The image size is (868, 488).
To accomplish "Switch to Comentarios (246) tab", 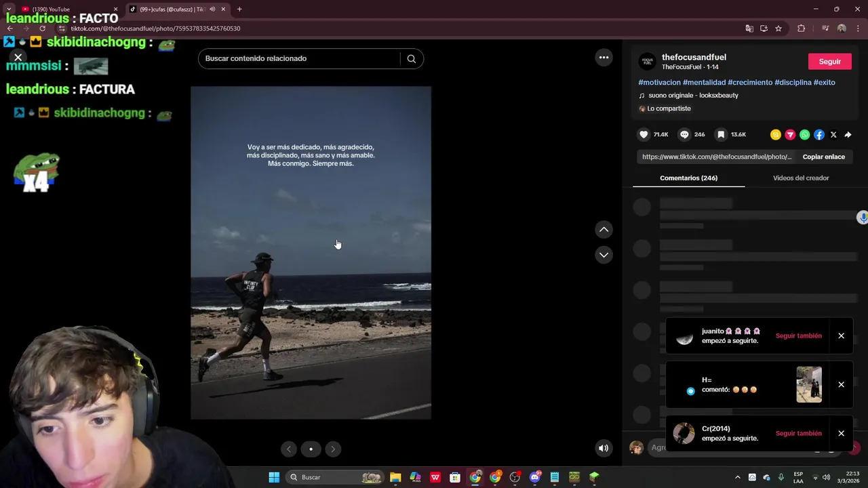I will point(688,178).
